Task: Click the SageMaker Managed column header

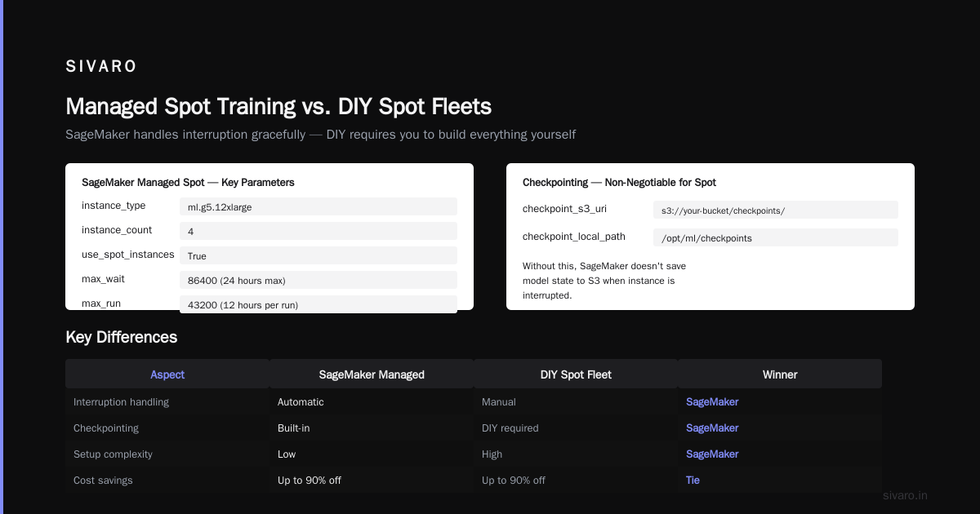Action: click(x=372, y=374)
